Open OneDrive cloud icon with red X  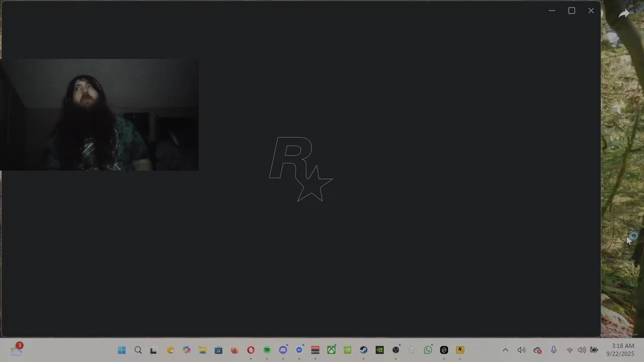(x=537, y=350)
